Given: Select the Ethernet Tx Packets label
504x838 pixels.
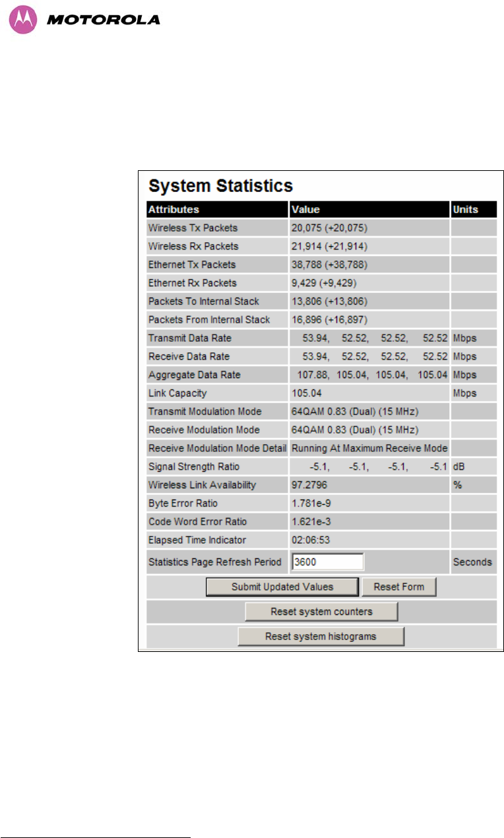Looking at the screenshot, I should click(192, 265).
